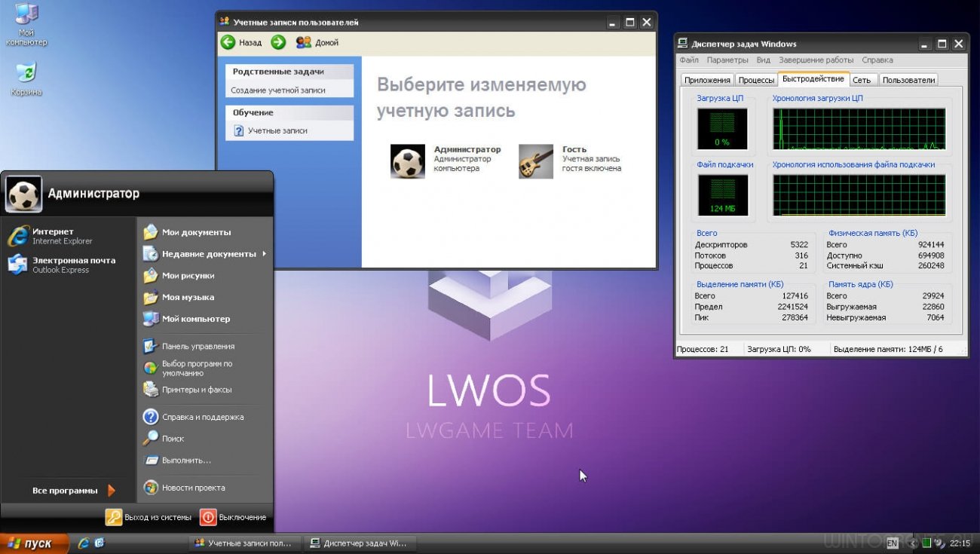
Task: Open My Computer desktop icon
Action: coord(26,24)
